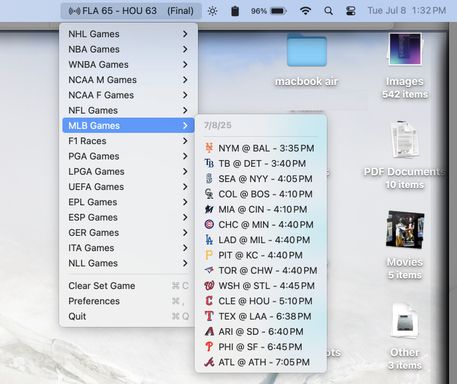
Task: Open the Spotlight search magnifier icon
Action: pos(328,11)
